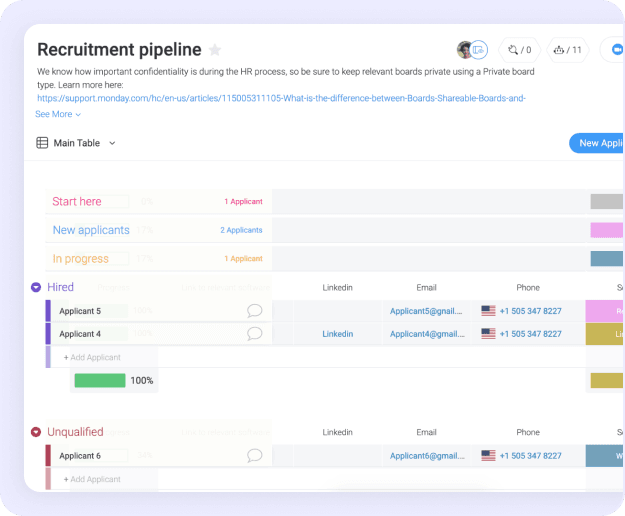Click the board owner avatar picture
625x516 pixels.
tap(465, 49)
